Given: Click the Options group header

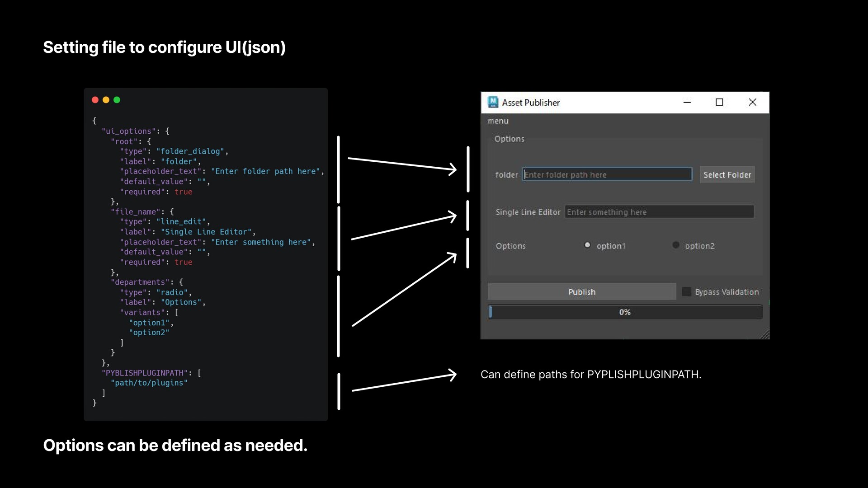Looking at the screenshot, I should coord(509,139).
